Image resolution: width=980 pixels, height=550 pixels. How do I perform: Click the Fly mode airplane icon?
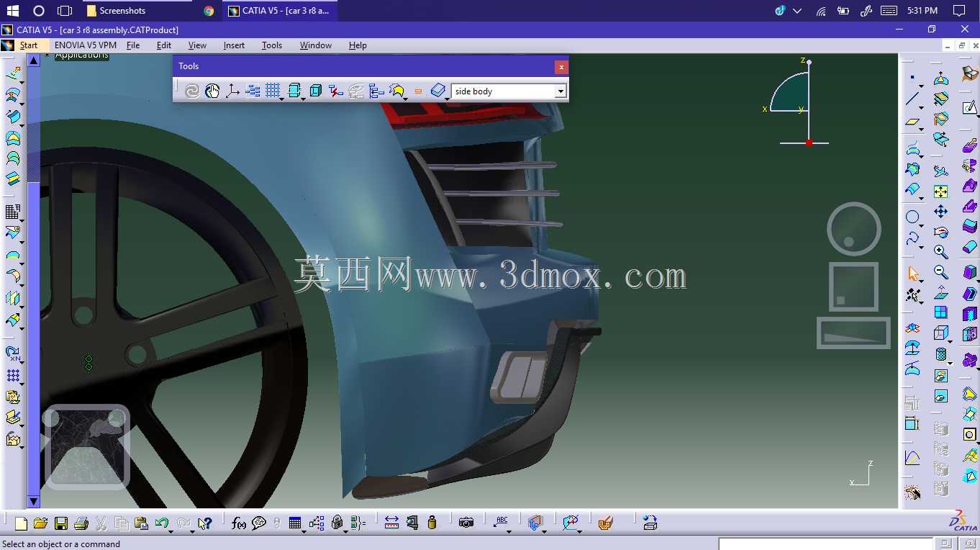coord(941,171)
